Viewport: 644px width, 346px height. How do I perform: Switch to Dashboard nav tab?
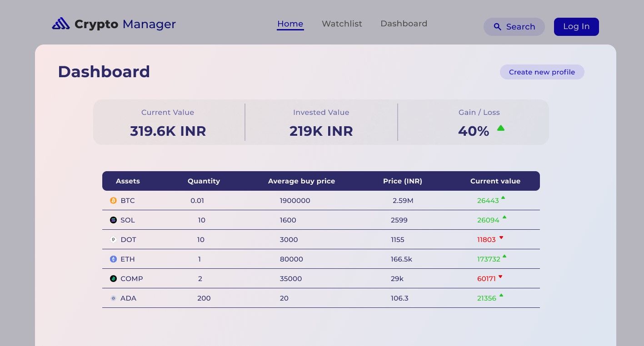pyautogui.click(x=404, y=24)
